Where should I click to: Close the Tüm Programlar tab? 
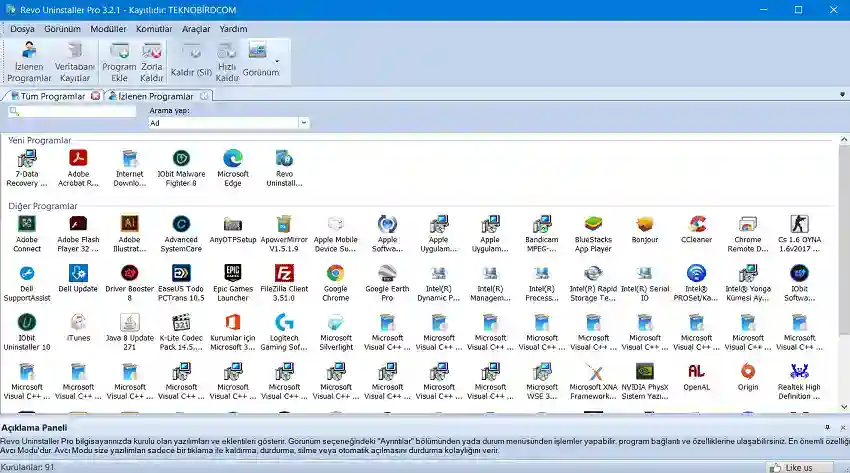click(95, 96)
